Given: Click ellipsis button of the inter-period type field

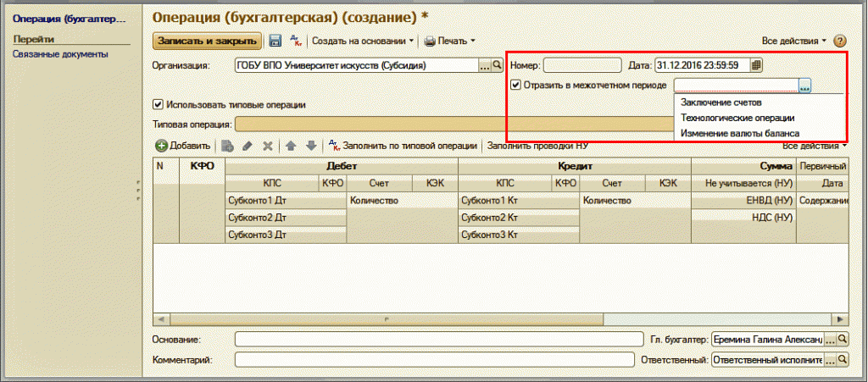Looking at the screenshot, I should [x=805, y=86].
